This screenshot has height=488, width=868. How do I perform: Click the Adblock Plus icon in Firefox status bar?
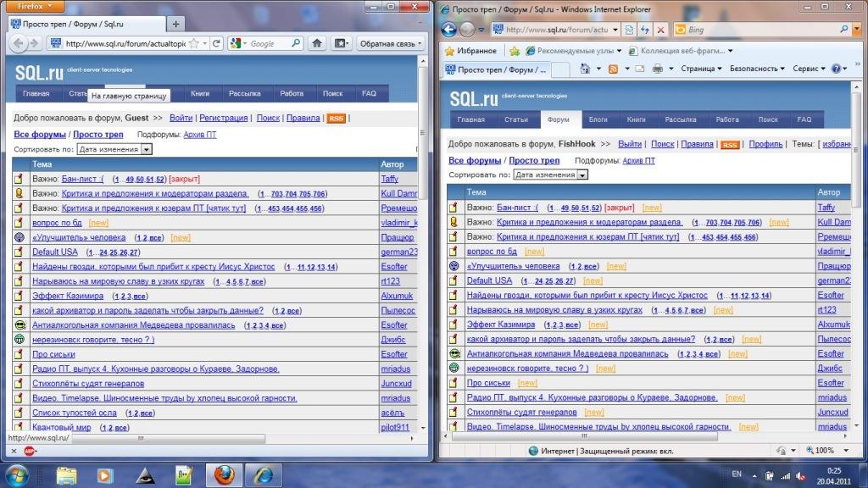click(x=30, y=452)
